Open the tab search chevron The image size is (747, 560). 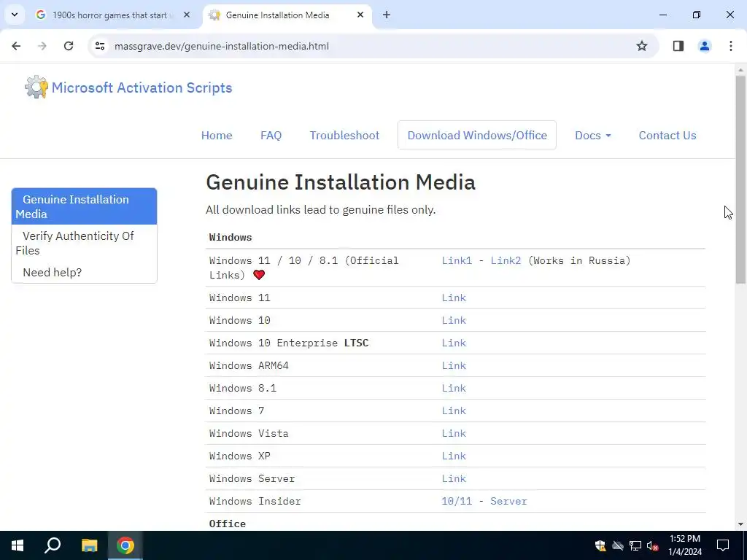(15, 15)
